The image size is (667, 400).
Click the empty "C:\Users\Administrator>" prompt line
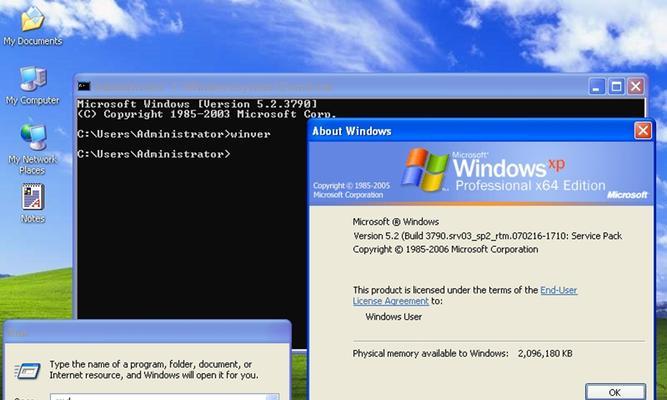click(154, 154)
